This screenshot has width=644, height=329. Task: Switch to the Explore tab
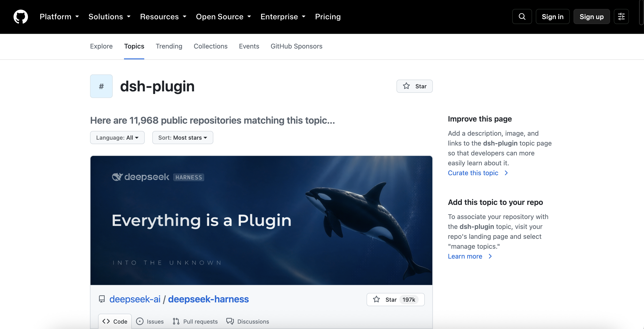(101, 46)
